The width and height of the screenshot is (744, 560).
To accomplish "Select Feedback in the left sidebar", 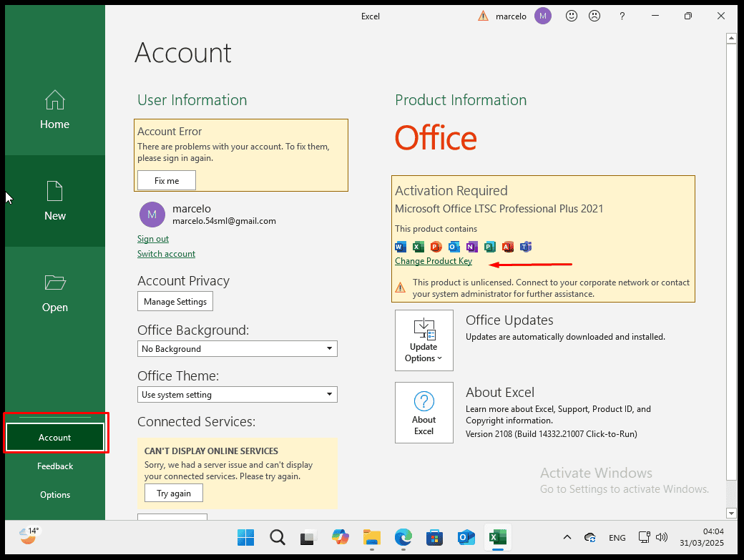I will (55, 466).
